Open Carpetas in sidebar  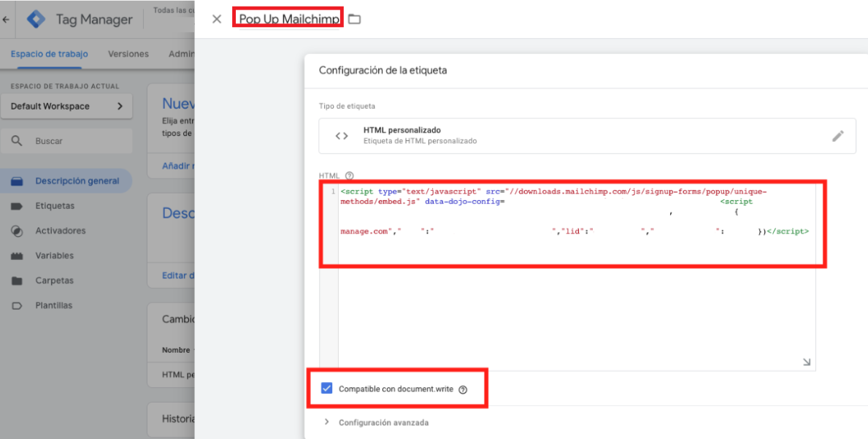click(54, 280)
